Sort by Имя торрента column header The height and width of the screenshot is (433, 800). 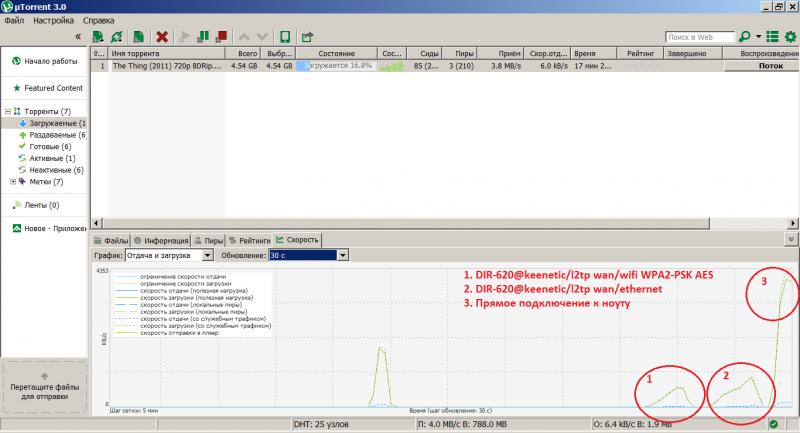pyautogui.click(x=166, y=53)
